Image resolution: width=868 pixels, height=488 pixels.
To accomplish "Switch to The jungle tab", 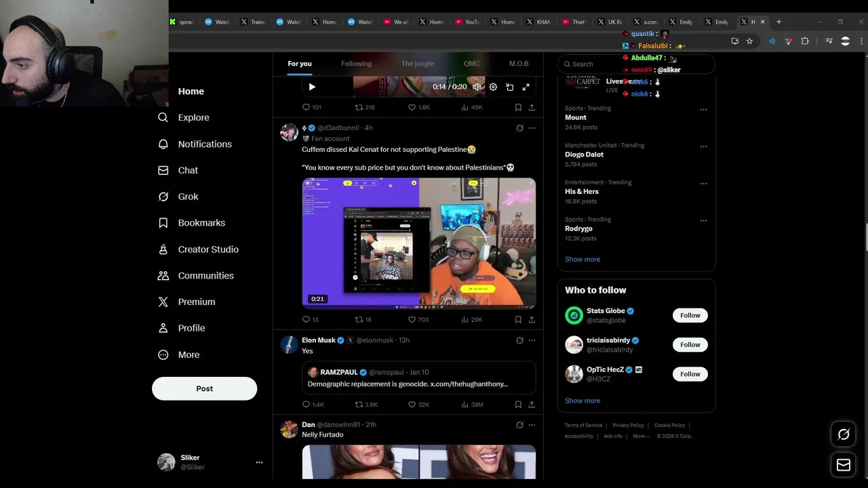I will point(418,64).
